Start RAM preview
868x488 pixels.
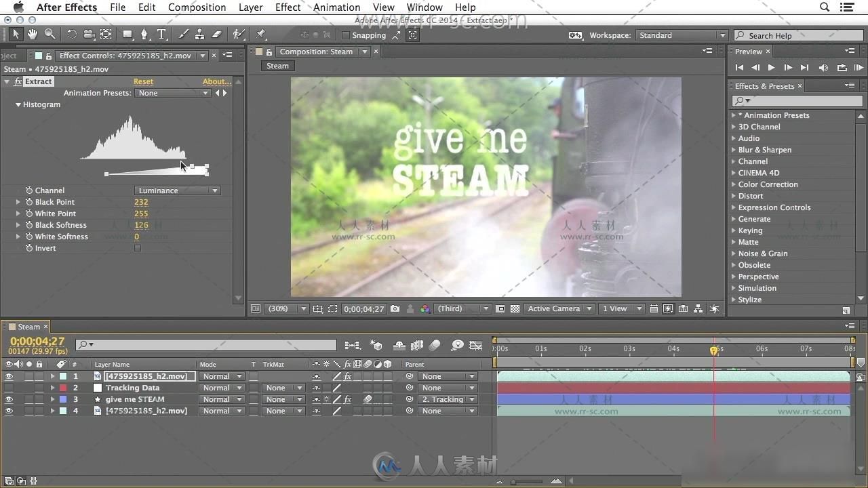[859, 68]
